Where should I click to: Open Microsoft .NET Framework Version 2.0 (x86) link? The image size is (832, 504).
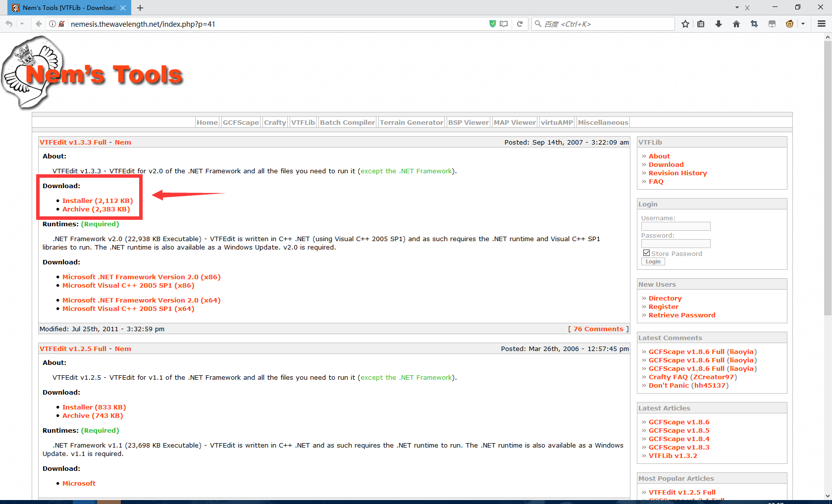pos(142,277)
